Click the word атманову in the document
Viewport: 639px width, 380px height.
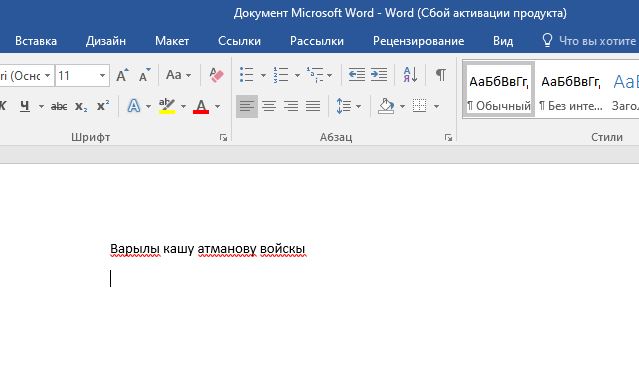(x=227, y=249)
